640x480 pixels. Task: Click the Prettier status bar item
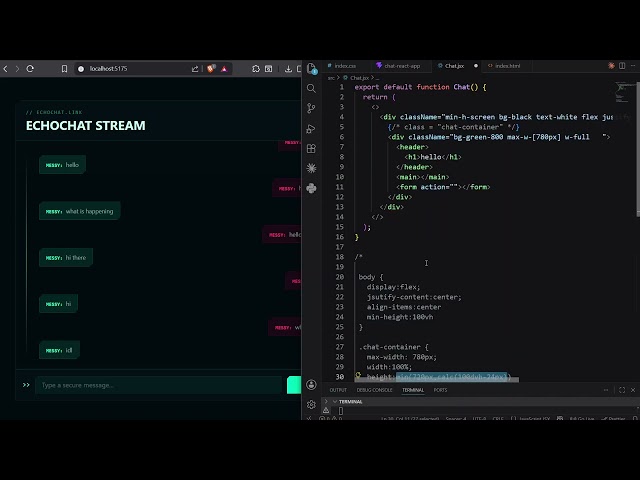pos(613,418)
